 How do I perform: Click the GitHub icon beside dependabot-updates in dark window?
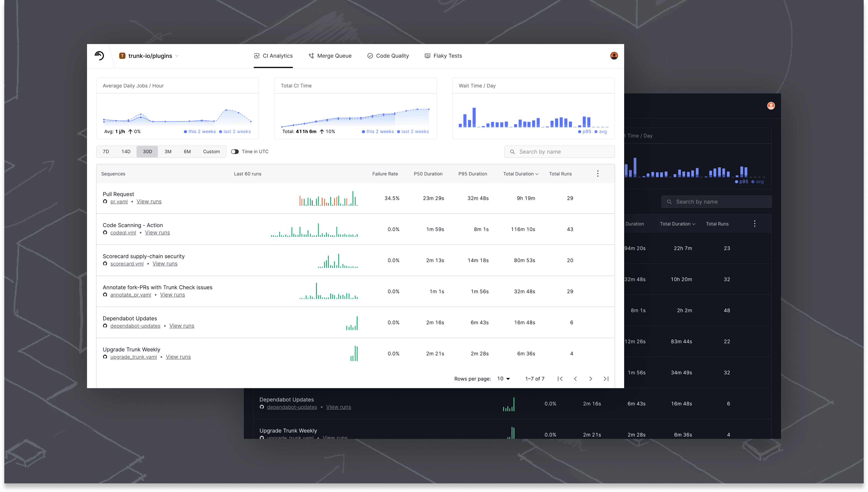pyautogui.click(x=262, y=407)
